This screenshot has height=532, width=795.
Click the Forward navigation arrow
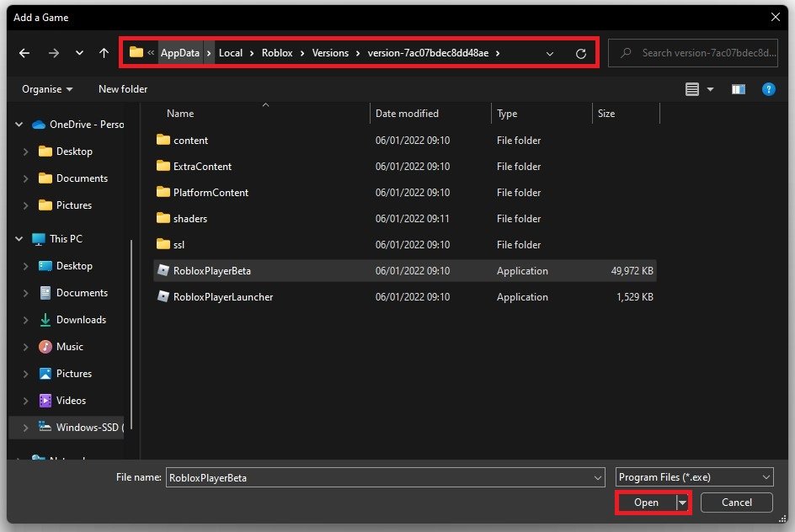[53, 53]
